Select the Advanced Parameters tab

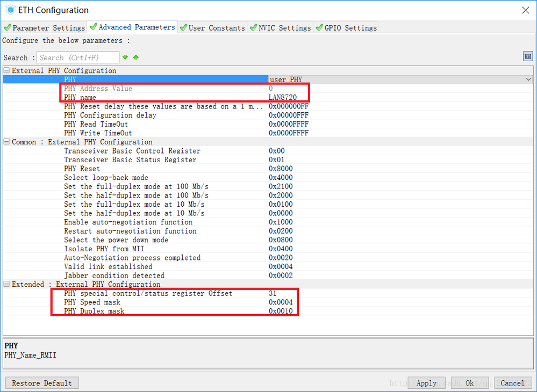[133, 27]
